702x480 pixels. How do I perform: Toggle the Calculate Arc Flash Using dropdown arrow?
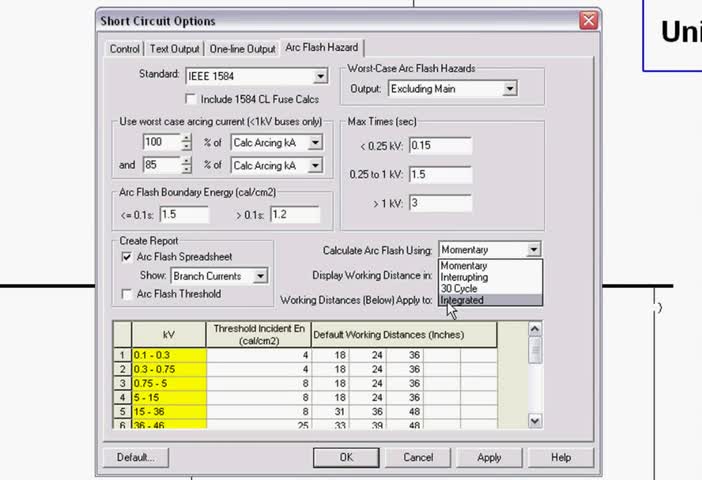click(x=534, y=249)
